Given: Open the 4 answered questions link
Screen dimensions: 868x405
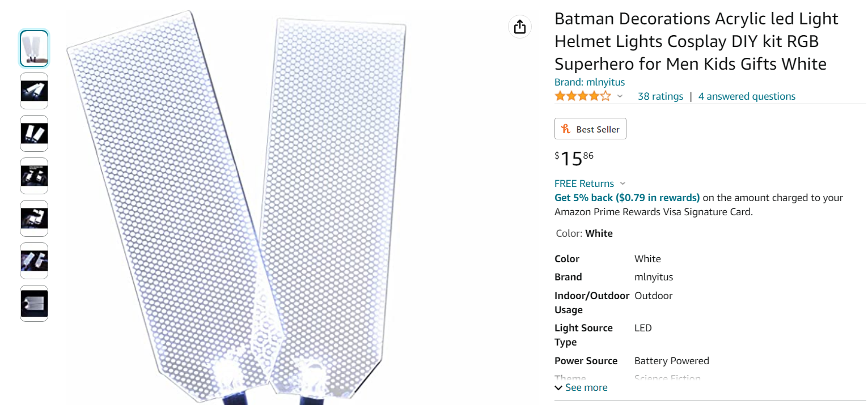Looking at the screenshot, I should (747, 96).
